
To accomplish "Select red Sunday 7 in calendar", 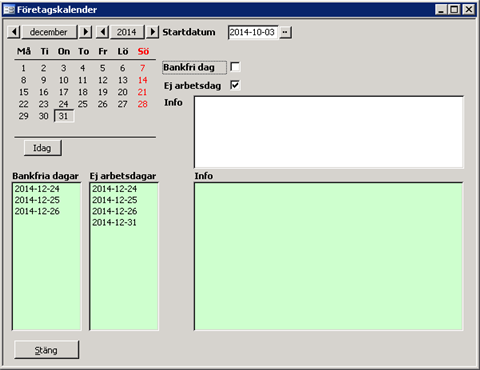I will (x=143, y=68).
